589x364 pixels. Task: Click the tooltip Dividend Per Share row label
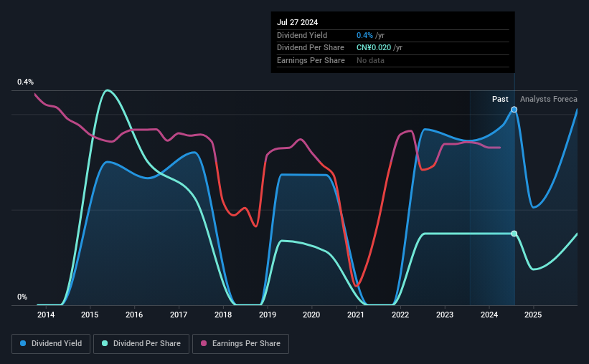[x=310, y=48]
